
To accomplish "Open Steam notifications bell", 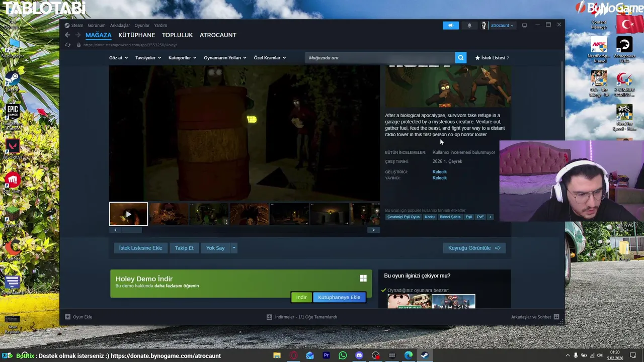I will 469,25.
